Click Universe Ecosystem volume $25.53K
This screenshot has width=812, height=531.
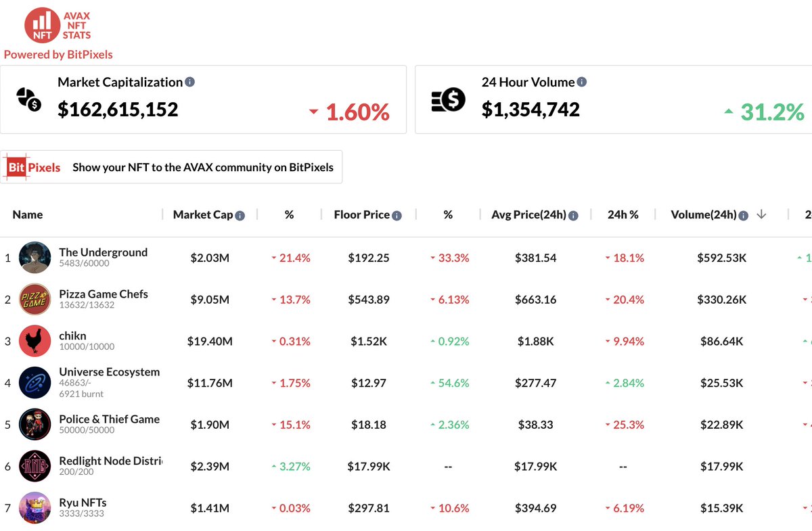click(x=722, y=383)
